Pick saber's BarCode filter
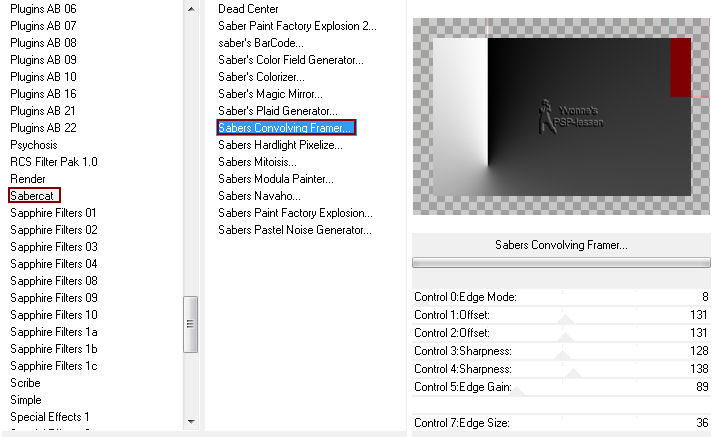 pyautogui.click(x=261, y=43)
